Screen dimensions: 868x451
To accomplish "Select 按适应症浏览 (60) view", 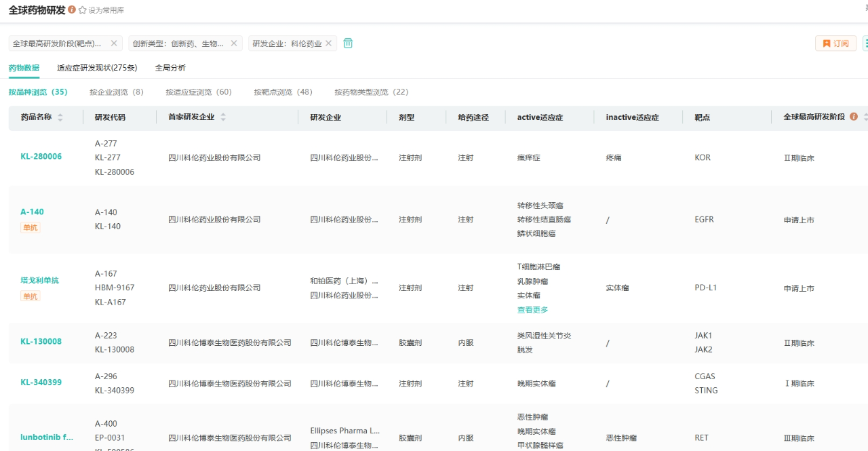I will [x=199, y=92].
